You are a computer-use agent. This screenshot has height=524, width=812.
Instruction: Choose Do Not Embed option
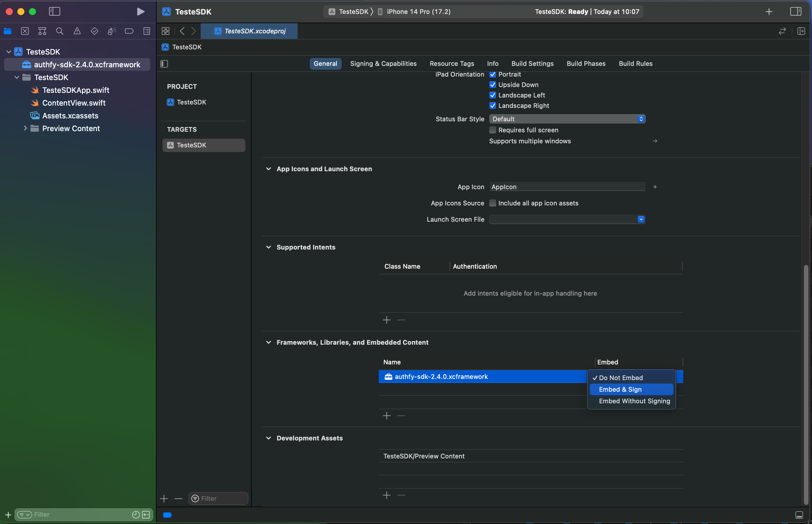coord(631,378)
